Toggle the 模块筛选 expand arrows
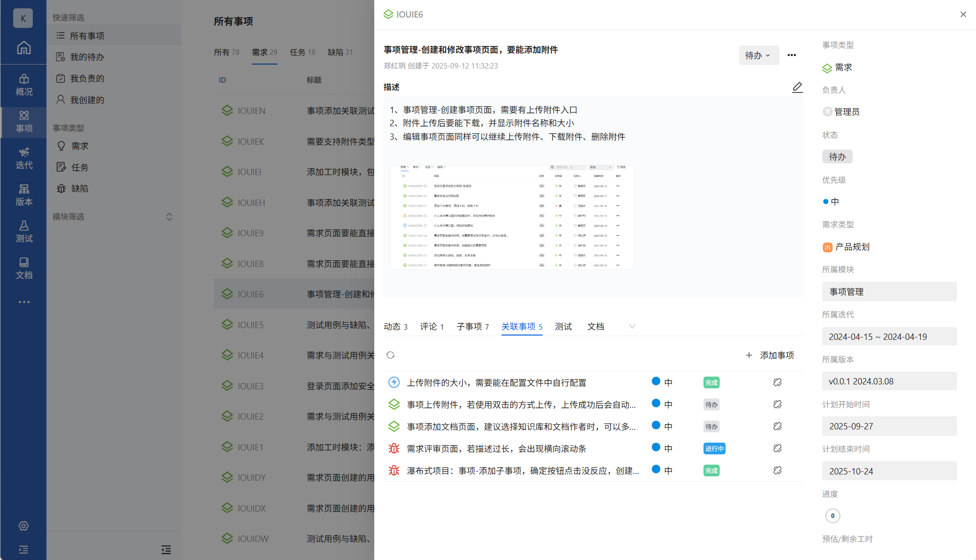Viewport: 976px width, 560px height. pyautogui.click(x=169, y=217)
